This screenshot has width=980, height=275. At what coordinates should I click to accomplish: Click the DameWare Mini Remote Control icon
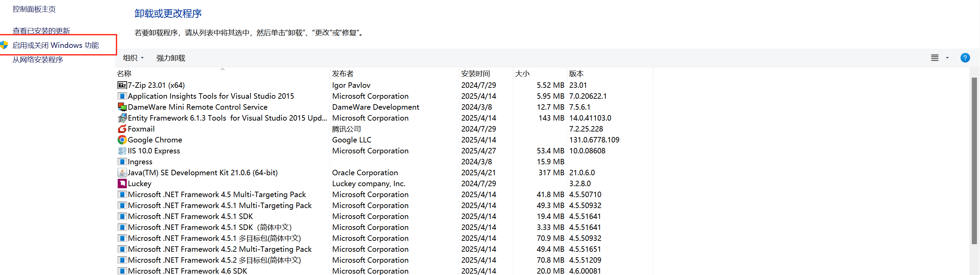coord(122,107)
